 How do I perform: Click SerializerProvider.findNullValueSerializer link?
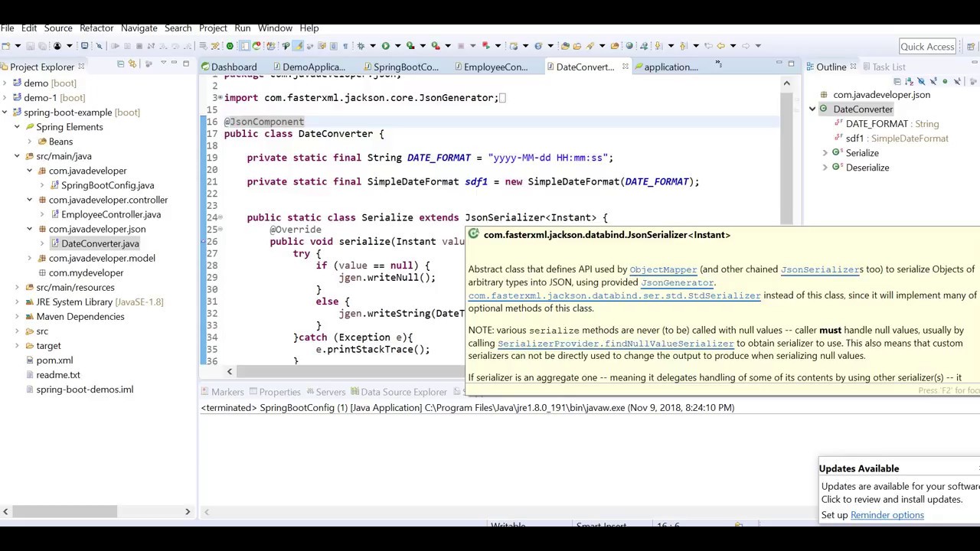point(616,344)
